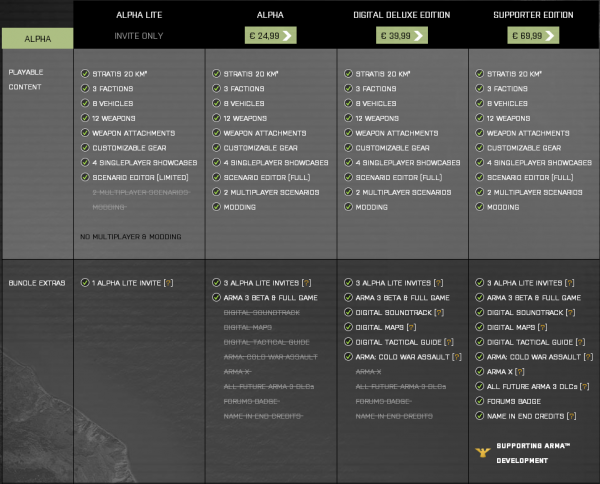Open the help [?] beside Alpha column's 3 Alpha Lite Invites
The height and width of the screenshot is (484, 600).
point(307,283)
